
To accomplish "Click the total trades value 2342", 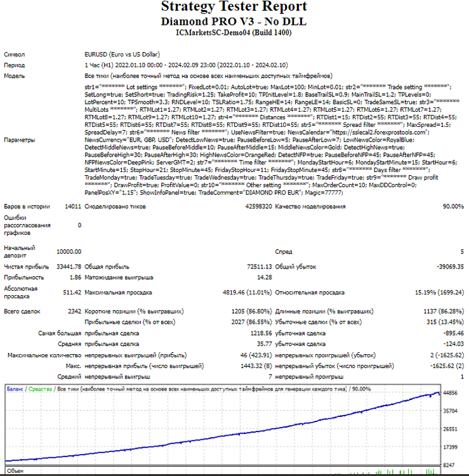I will pyautogui.click(x=75, y=311).
